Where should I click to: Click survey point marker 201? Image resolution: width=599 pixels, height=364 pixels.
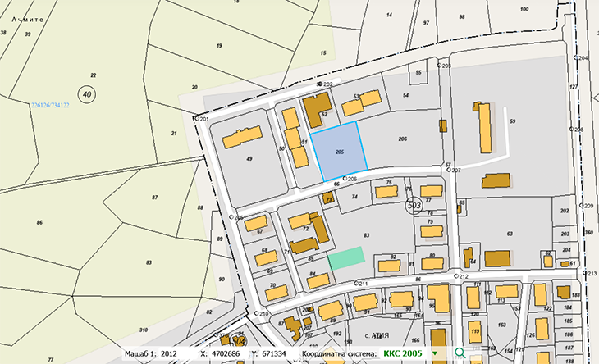[196, 119]
